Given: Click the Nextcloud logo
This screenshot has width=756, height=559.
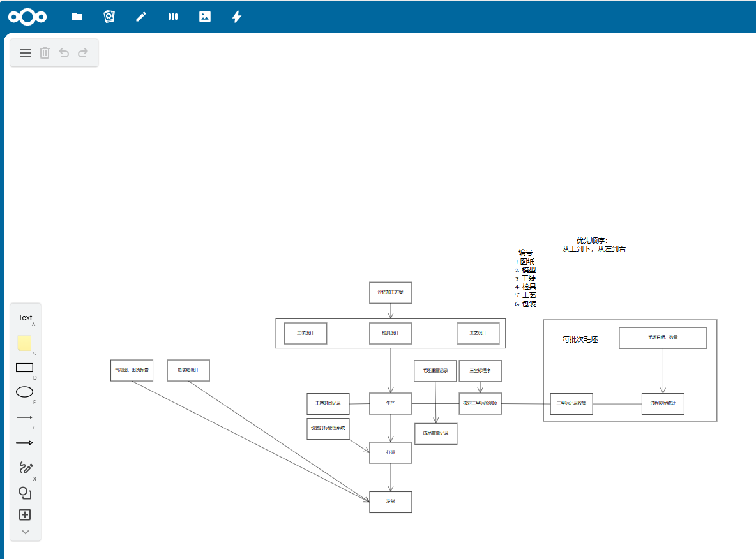Looking at the screenshot, I should pos(27,17).
